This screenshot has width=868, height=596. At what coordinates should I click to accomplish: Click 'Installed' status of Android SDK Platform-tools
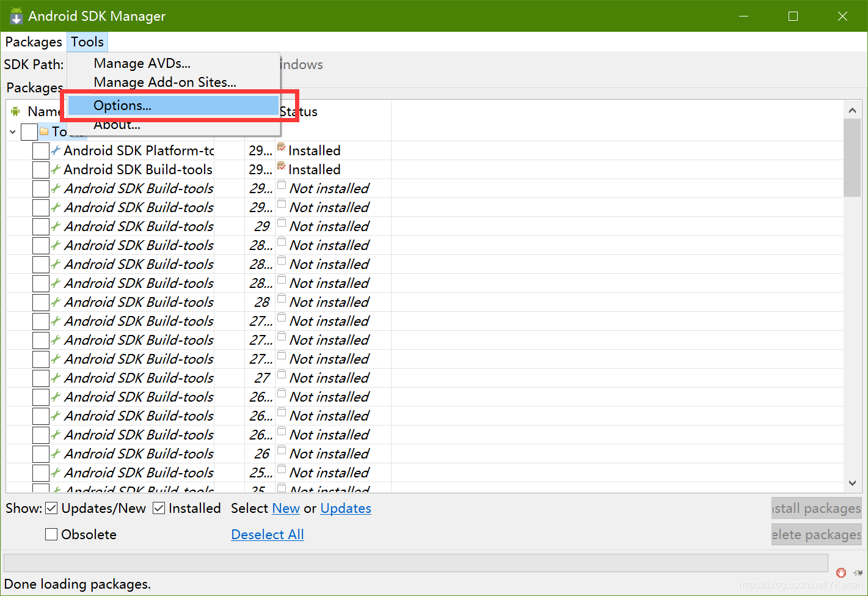pos(315,150)
